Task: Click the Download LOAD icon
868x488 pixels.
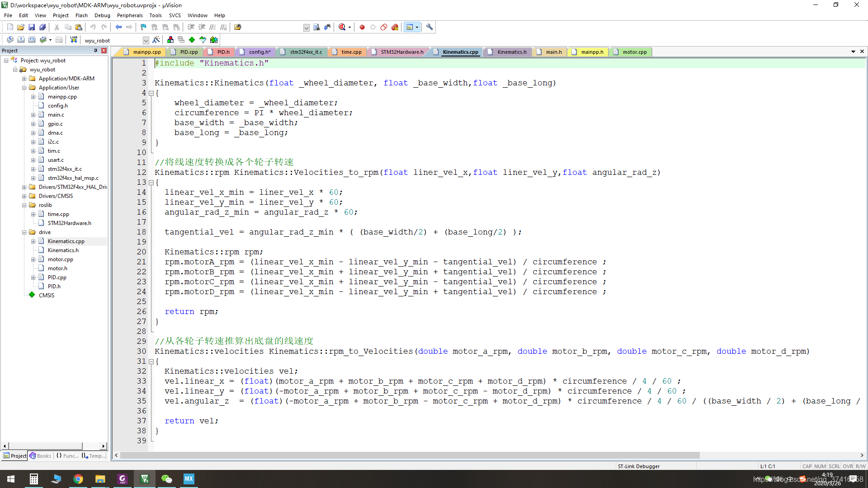Action: point(74,40)
